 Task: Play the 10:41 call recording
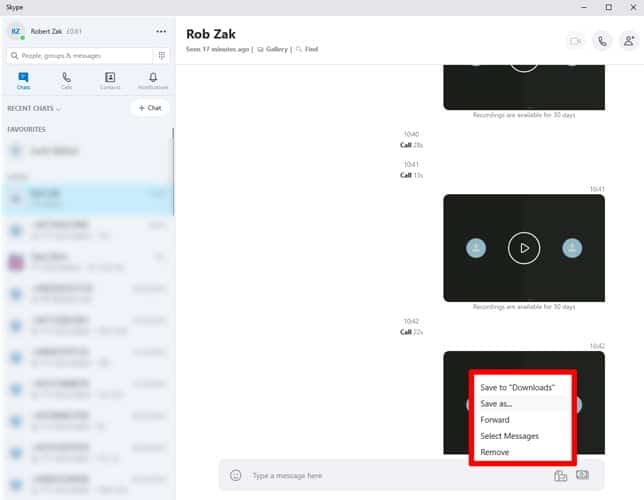coord(524,248)
